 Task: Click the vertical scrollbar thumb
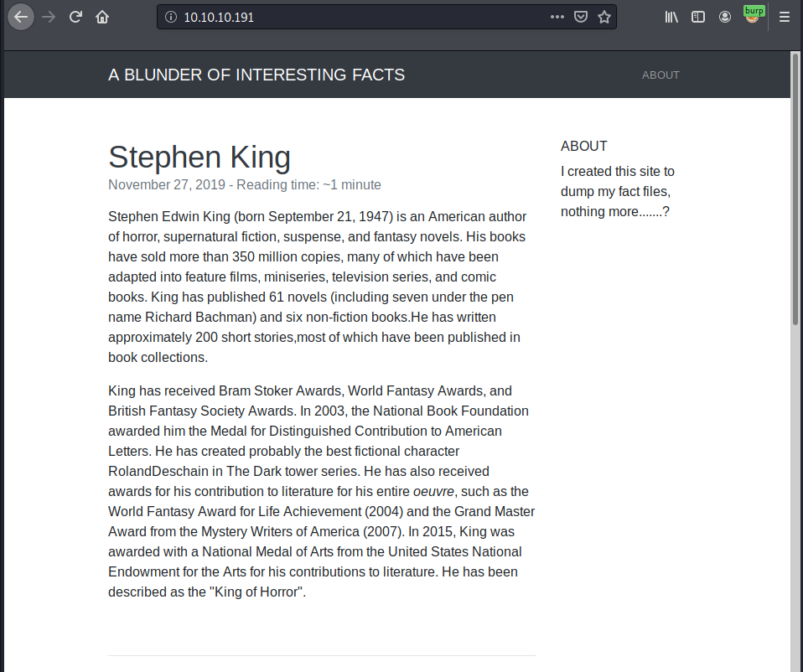(795, 189)
